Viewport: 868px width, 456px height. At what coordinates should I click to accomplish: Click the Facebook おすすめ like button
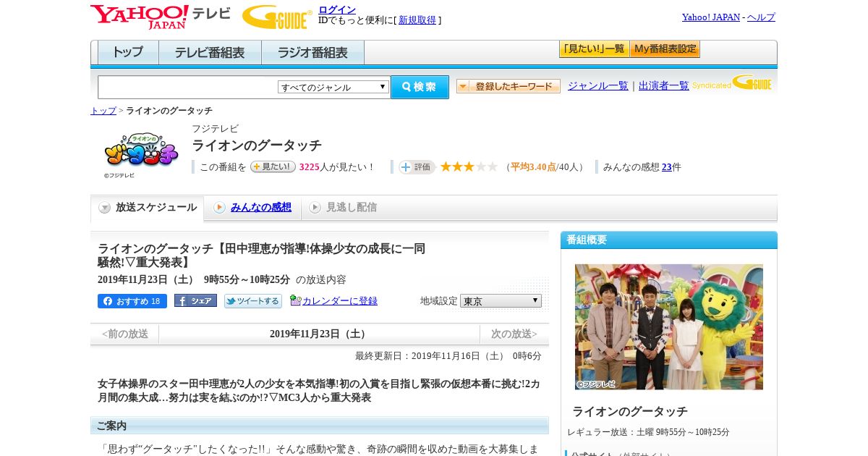(132, 301)
